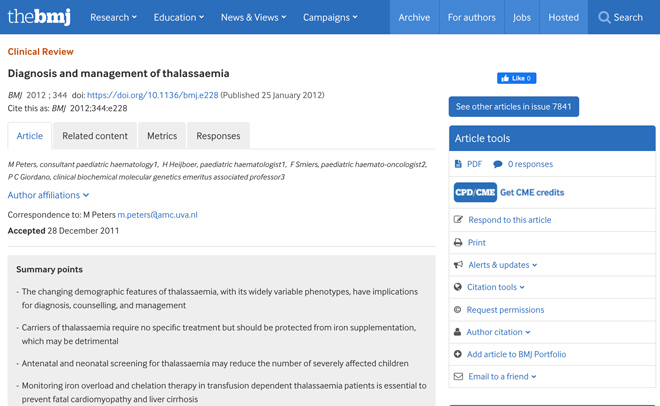660x406 pixels.
Task: Expand Email to a friend options
Action: pos(502,377)
